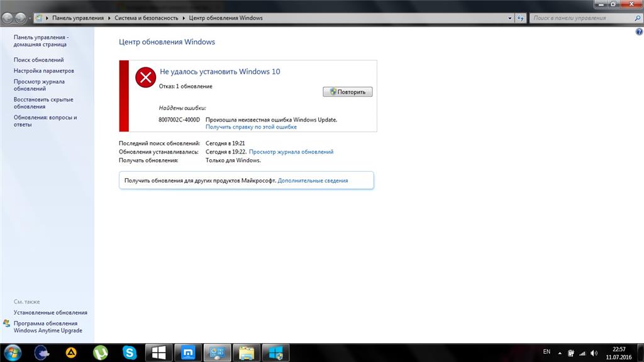Click the clock showing 22:57
This screenshot has height=362, width=644.
(x=619, y=349)
